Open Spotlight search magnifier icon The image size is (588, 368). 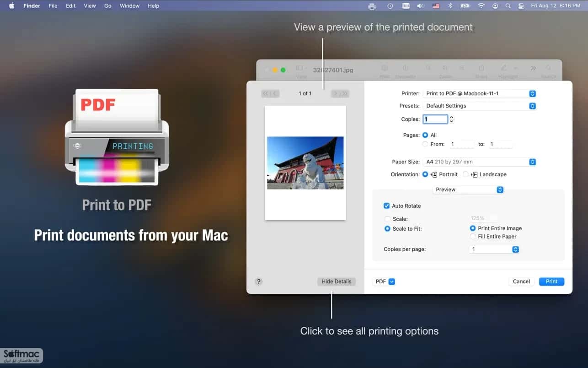click(x=508, y=6)
